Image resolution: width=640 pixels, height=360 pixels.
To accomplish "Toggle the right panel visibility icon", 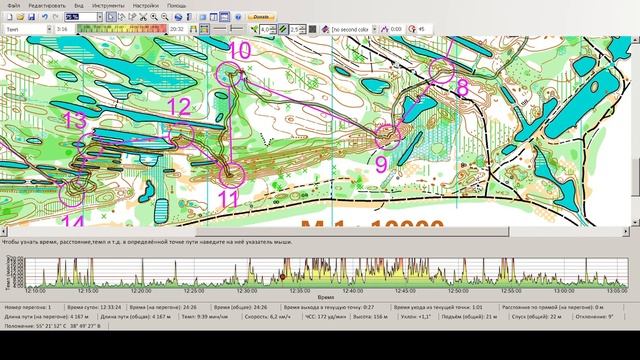I will 213,17.
